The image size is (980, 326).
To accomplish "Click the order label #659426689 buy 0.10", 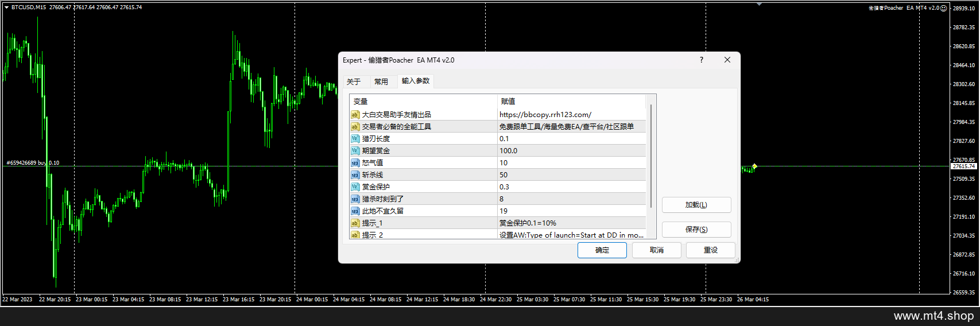I will coord(33,163).
